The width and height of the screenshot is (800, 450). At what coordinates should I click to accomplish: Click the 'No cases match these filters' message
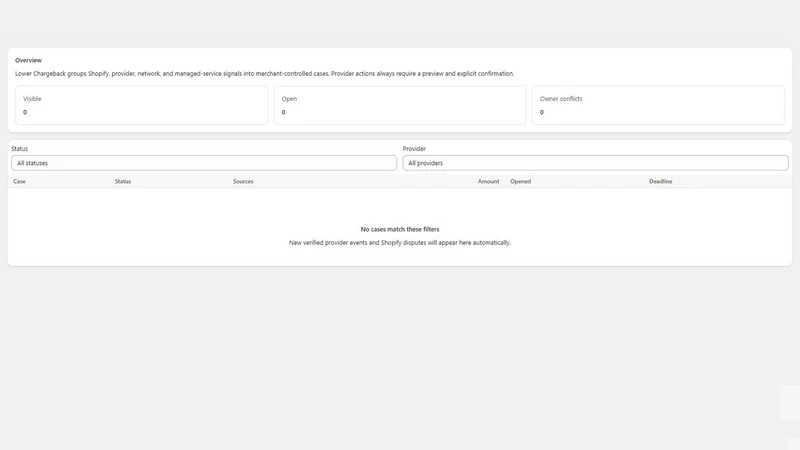point(400,229)
